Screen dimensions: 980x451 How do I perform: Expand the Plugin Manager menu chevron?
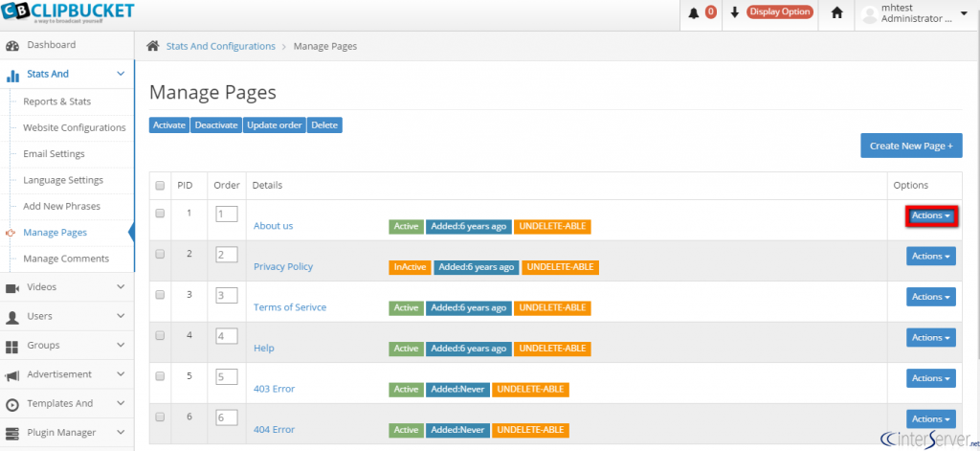[x=122, y=432]
